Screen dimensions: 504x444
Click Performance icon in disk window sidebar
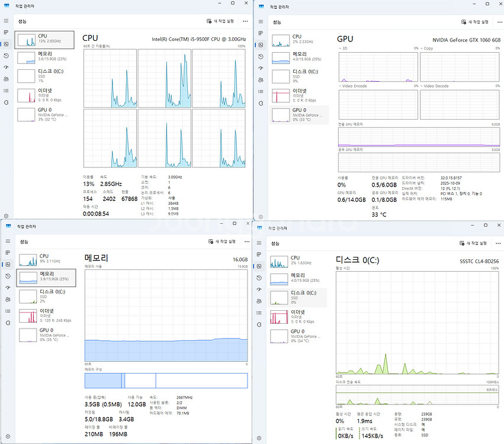(x=260, y=266)
